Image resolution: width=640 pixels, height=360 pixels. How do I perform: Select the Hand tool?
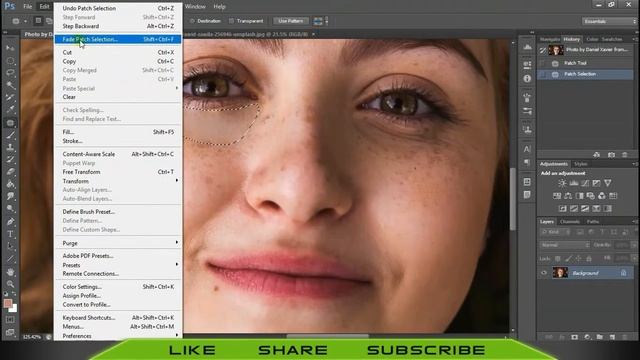[x=10, y=272]
